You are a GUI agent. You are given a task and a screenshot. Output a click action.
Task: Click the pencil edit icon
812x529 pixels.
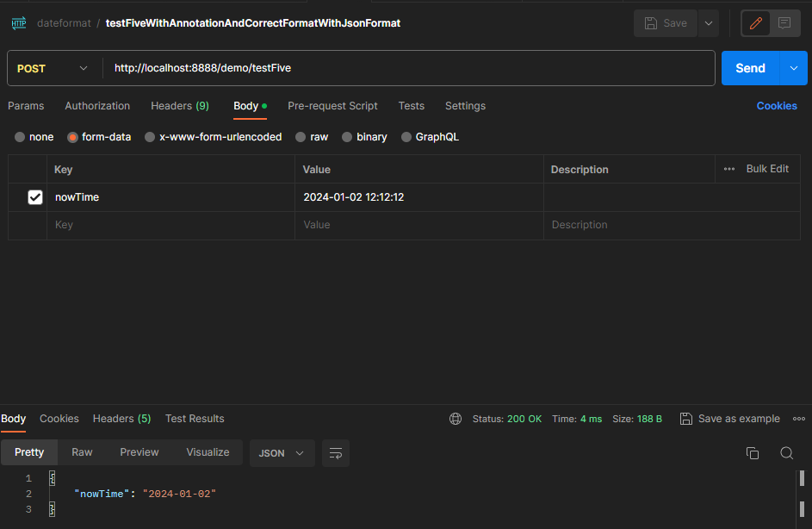pyautogui.click(x=756, y=23)
